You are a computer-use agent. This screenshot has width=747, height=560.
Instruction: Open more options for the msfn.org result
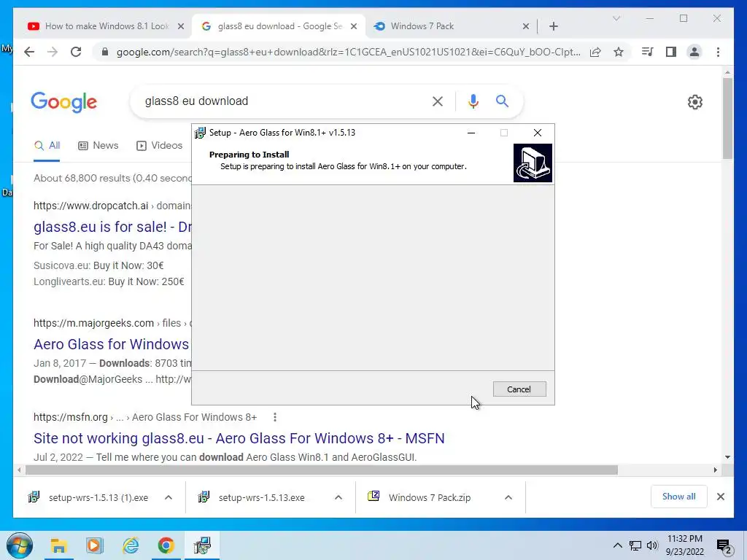click(x=275, y=417)
